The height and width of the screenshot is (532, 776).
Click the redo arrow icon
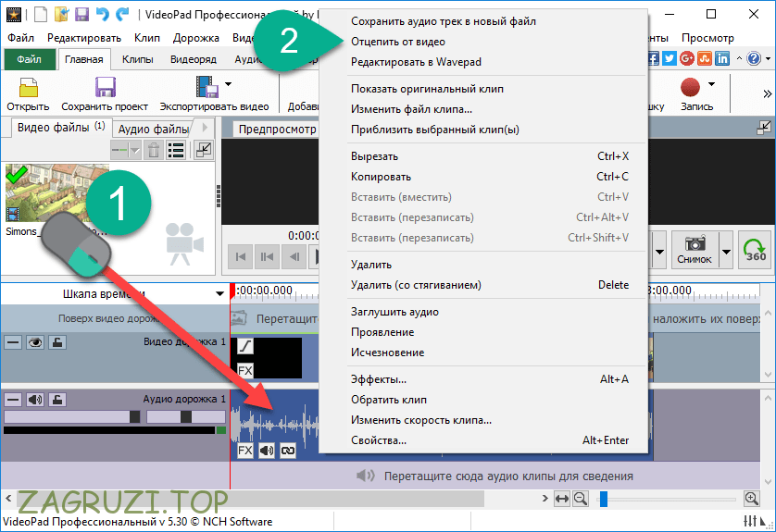pyautogui.click(x=122, y=14)
